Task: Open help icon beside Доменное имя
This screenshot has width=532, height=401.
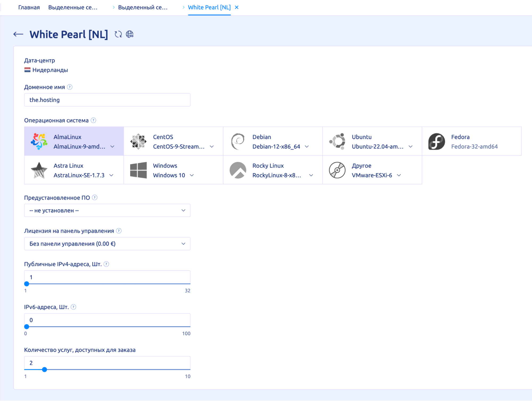Action: (70, 87)
